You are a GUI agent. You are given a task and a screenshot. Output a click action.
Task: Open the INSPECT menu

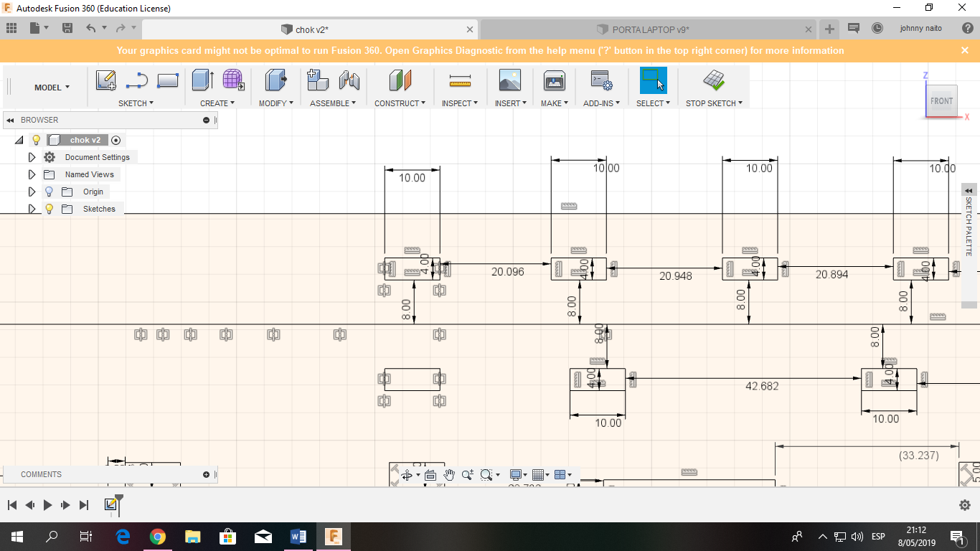(460, 103)
